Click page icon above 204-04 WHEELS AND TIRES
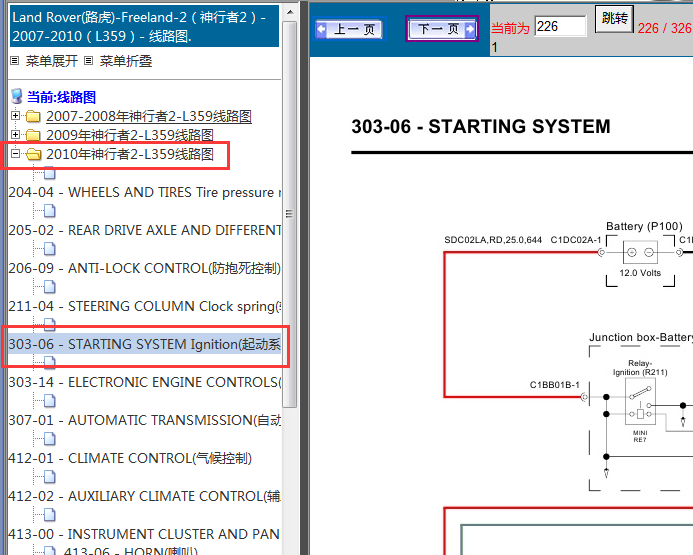This screenshot has width=693, height=555. coord(50,173)
